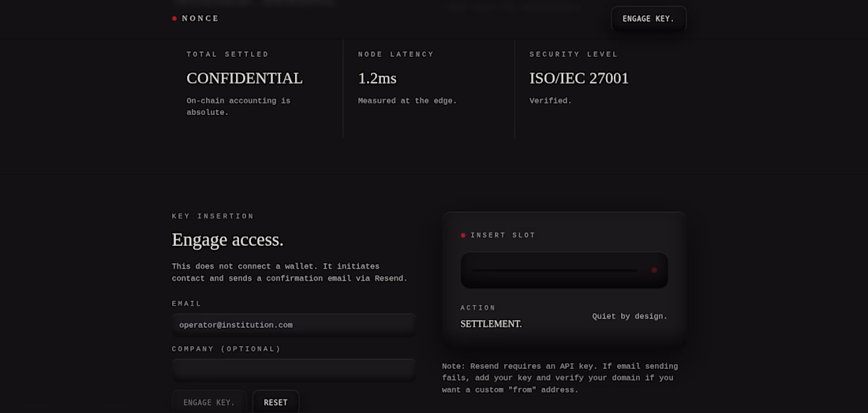
Task: Click the red indicator light in slot
Action: (654, 270)
